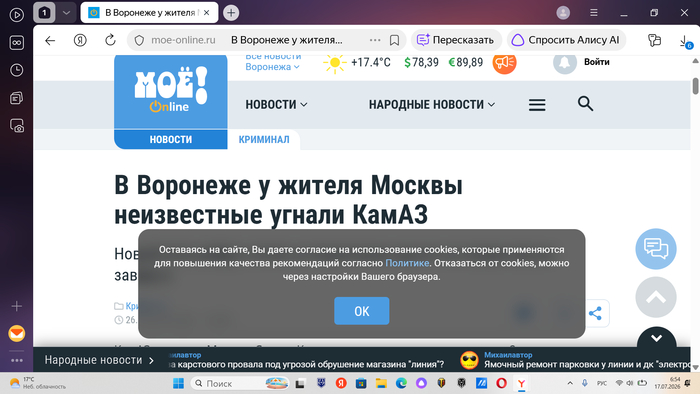Screen dimensions: 700x394
Task: Open the tab group dropdown arrow
Action: 67,13
